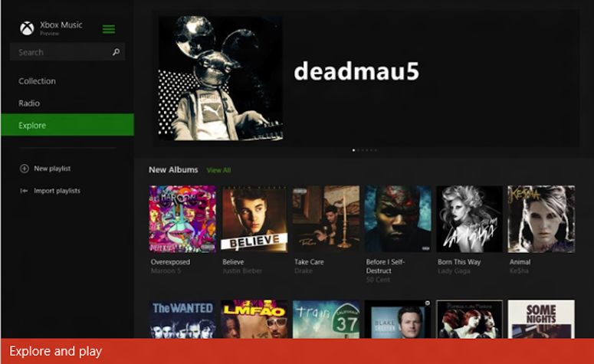The width and height of the screenshot is (594, 364).
Task: Click the Before I Self-Destruct title
Action: 386,266
